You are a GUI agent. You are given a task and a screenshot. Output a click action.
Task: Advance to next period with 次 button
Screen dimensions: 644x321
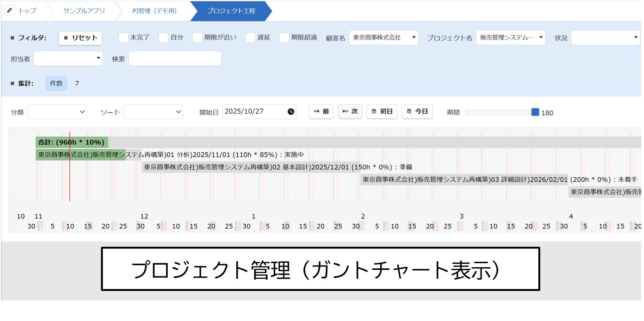(x=350, y=112)
